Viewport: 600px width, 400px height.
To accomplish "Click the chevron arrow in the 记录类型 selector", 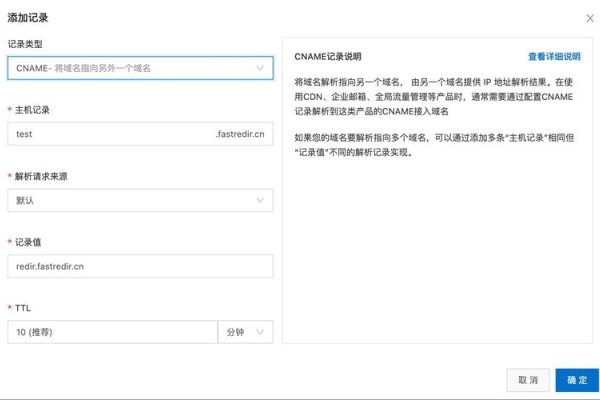I will click(260, 68).
